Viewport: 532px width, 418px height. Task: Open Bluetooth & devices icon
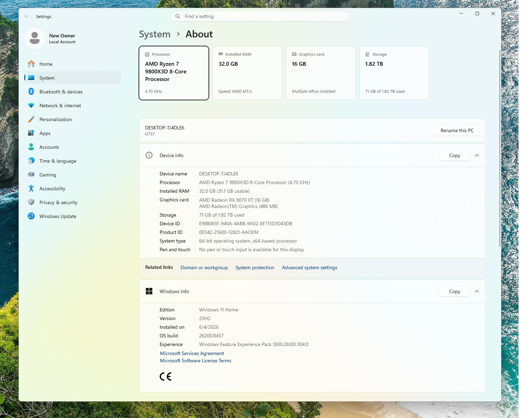31,92
